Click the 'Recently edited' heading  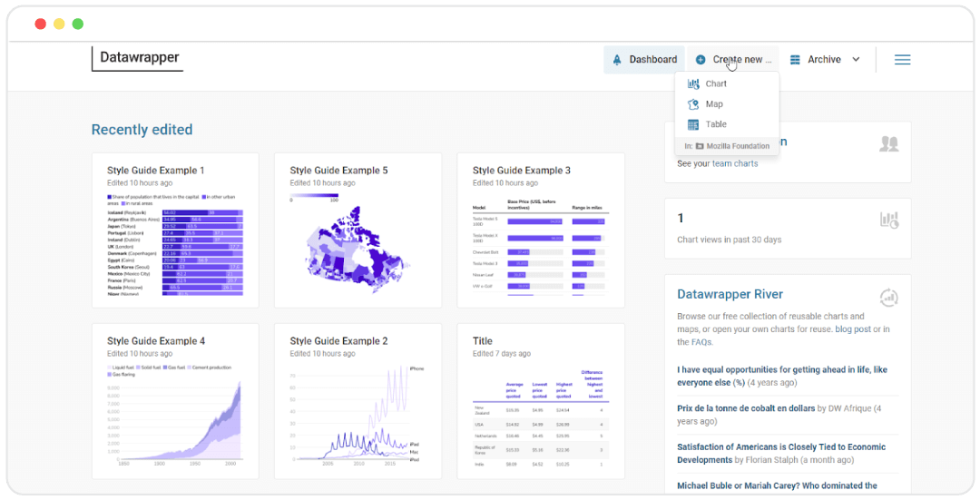(142, 130)
